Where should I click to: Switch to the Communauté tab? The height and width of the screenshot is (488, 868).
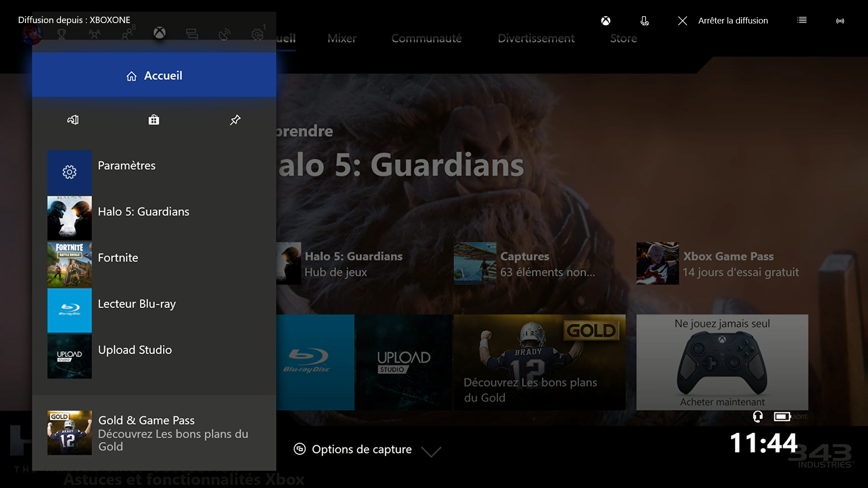coord(426,38)
